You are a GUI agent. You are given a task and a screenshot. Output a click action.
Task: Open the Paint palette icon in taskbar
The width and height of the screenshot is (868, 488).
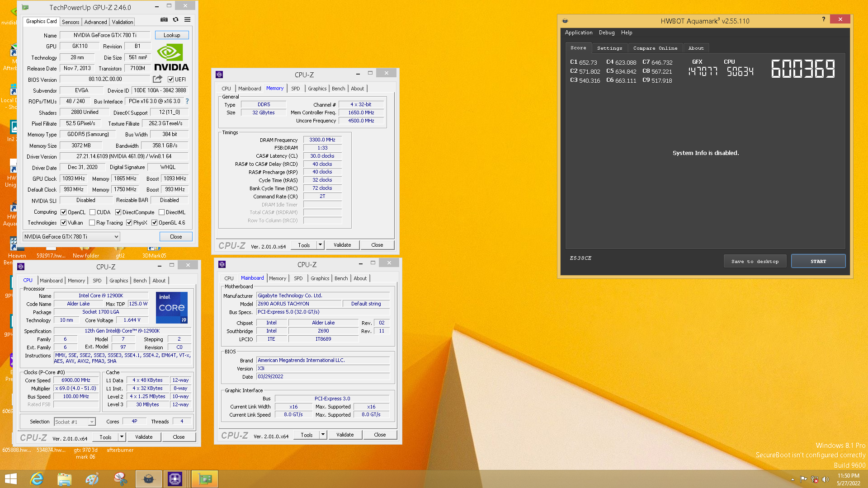pyautogui.click(x=92, y=479)
